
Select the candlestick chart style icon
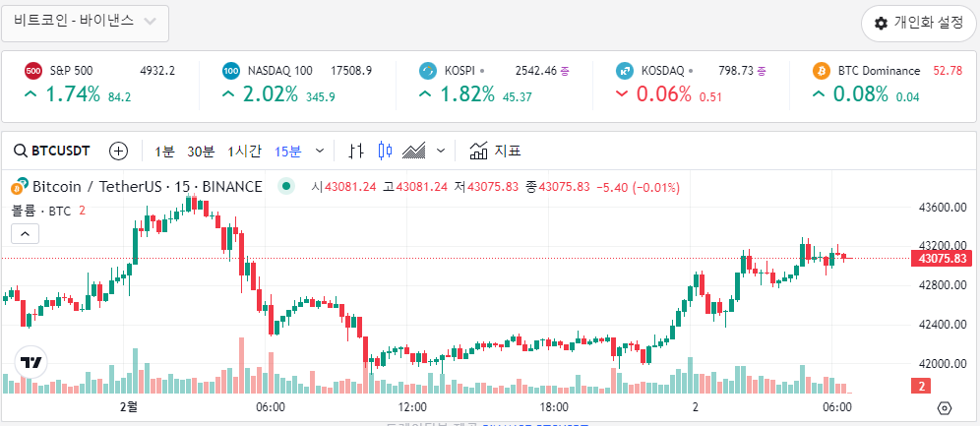[385, 151]
